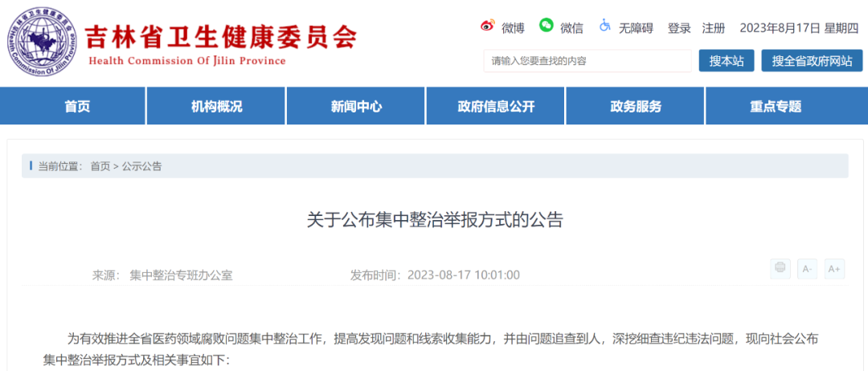Open the 机构概况 navigation tab
The image size is (868, 371).
(x=216, y=106)
